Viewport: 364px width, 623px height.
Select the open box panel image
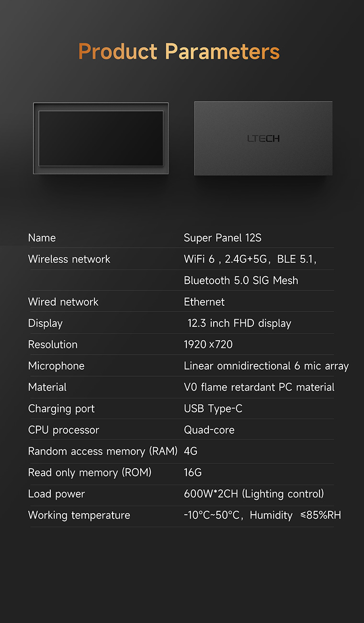(x=101, y=138)
